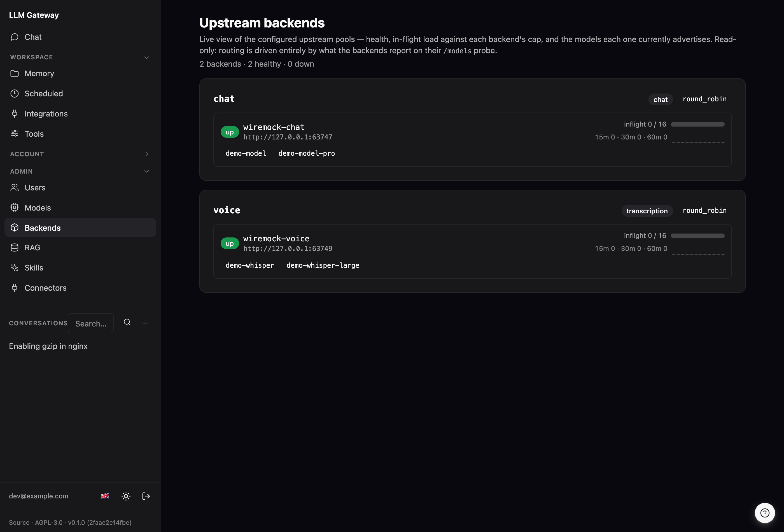Toggle light theme with sun icon
This screenshot has height=532, width=784.
(126, 496)
